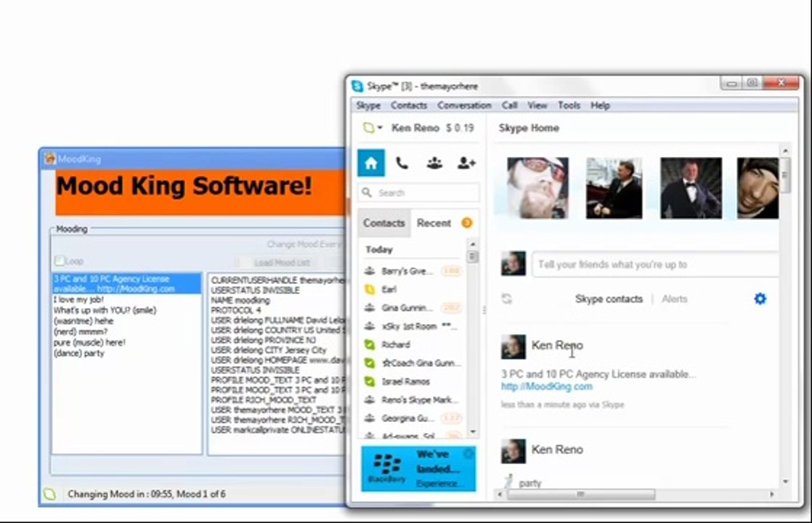Screen dimensions: 812x523
Task: Select '3 PC and 10 PC Agency License' mood
Action: 126,284
